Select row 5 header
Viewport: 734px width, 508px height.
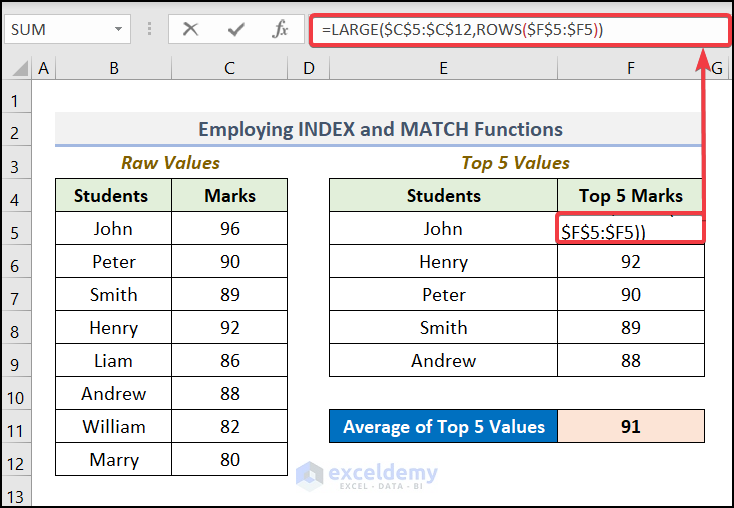click(15, 232)
